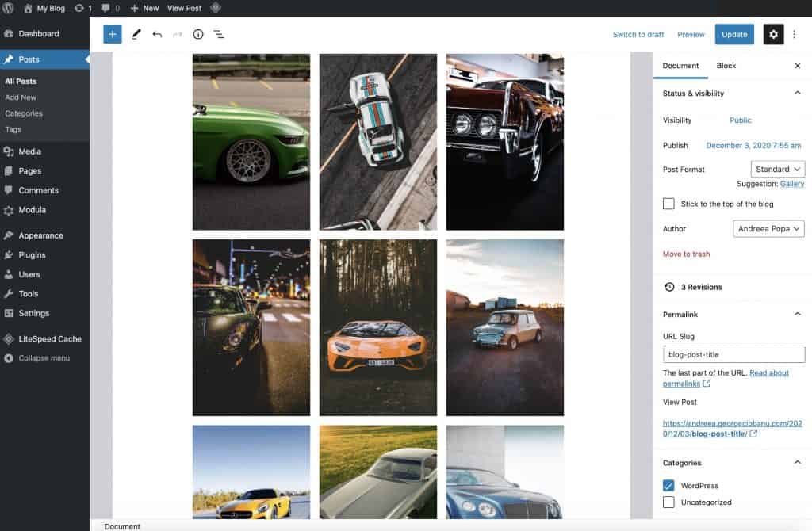Image resolution: width=812 pixels, height=531 pixels.
Task: Apply the Gallery format suggestion
Action: [792, 184]
